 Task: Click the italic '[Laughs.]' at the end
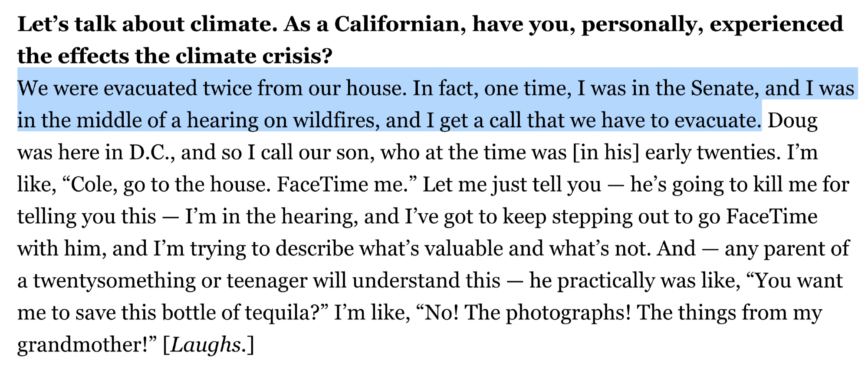[208, 345]
